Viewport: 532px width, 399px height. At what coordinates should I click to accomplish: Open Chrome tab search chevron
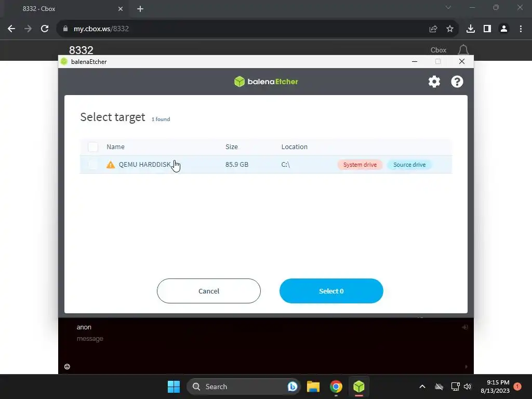click(448, 7)
